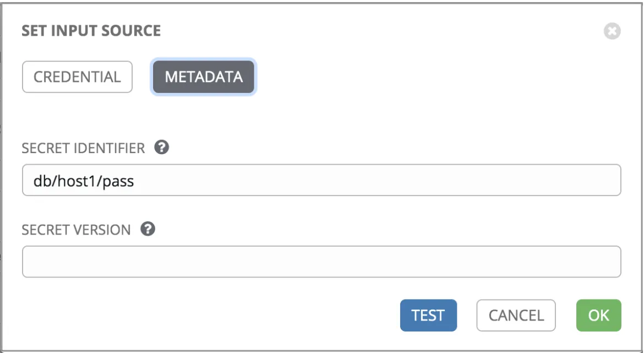Image resolution: width=644 pixels, height=353 pixels.
Task: Confirm with the green OK button
Action: tap(598, 315)
